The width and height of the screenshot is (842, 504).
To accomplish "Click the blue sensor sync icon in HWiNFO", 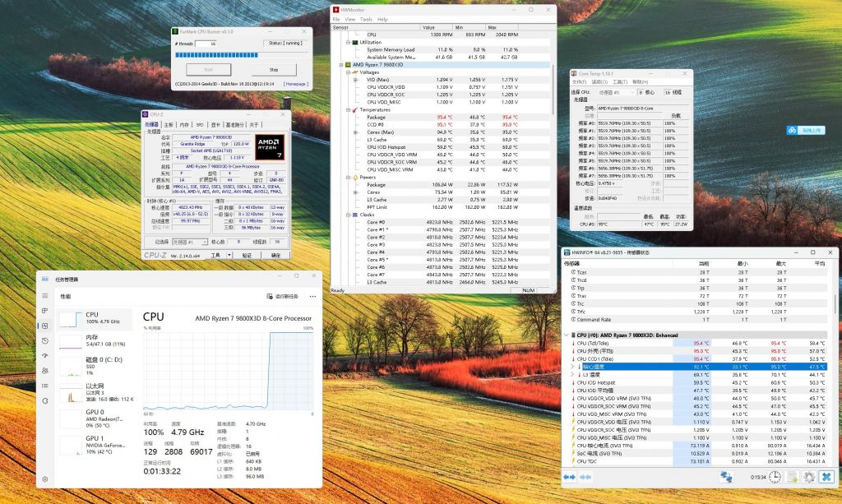I will click(726, 477).
